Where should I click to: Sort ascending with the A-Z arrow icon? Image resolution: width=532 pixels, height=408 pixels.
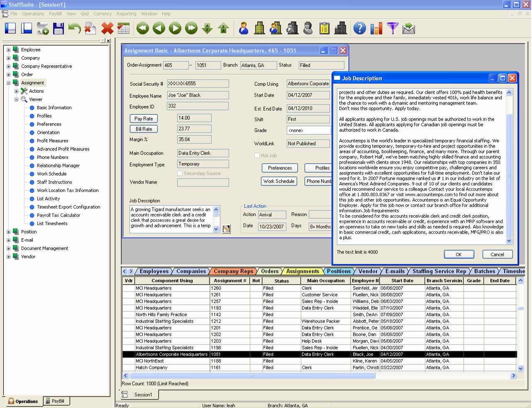(x=207, y=28)
